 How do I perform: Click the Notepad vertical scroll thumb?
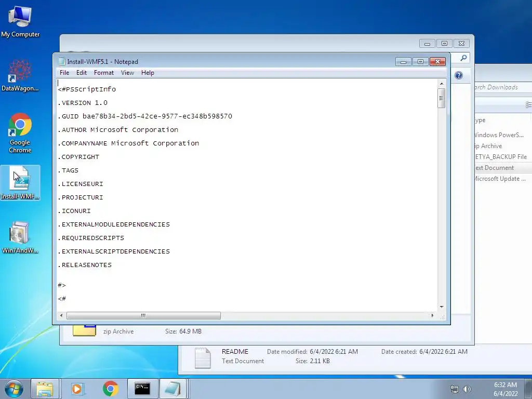click(442, 98)
